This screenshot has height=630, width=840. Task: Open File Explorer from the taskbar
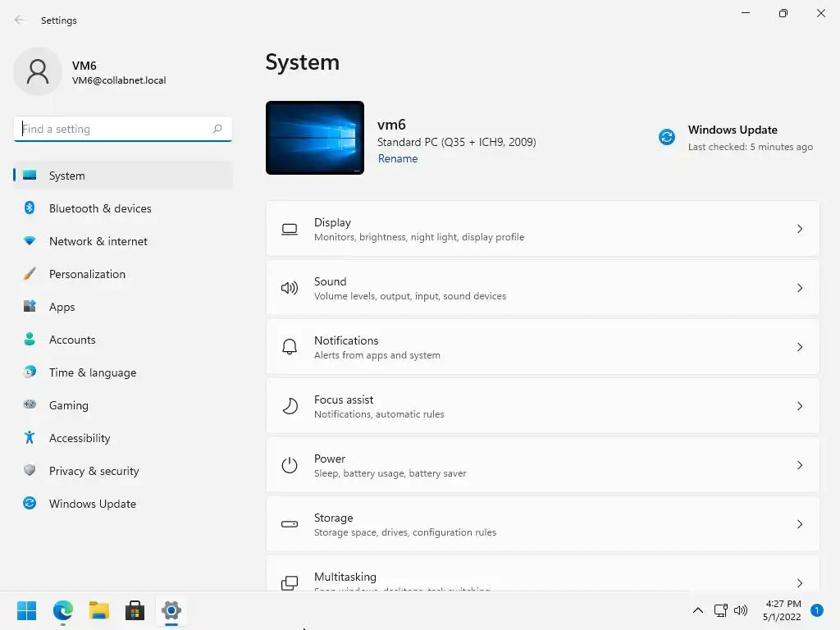pos(99,610)
